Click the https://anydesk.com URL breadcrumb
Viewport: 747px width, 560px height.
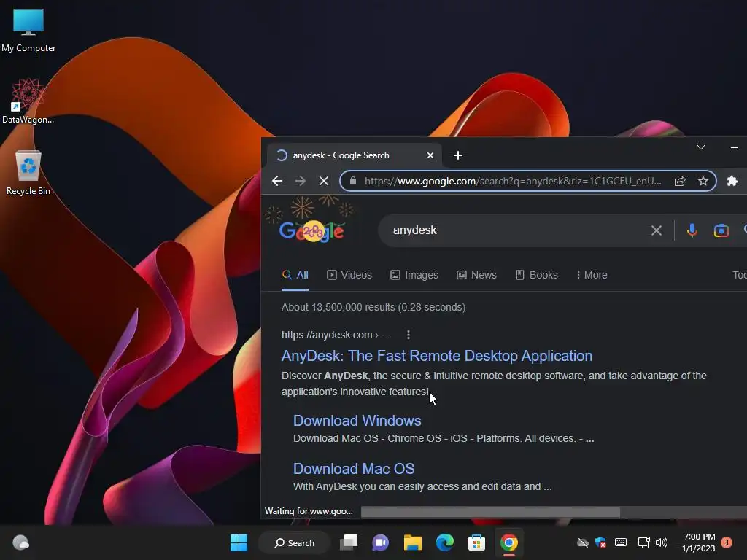pyautogui.click(x=336, y=335)
